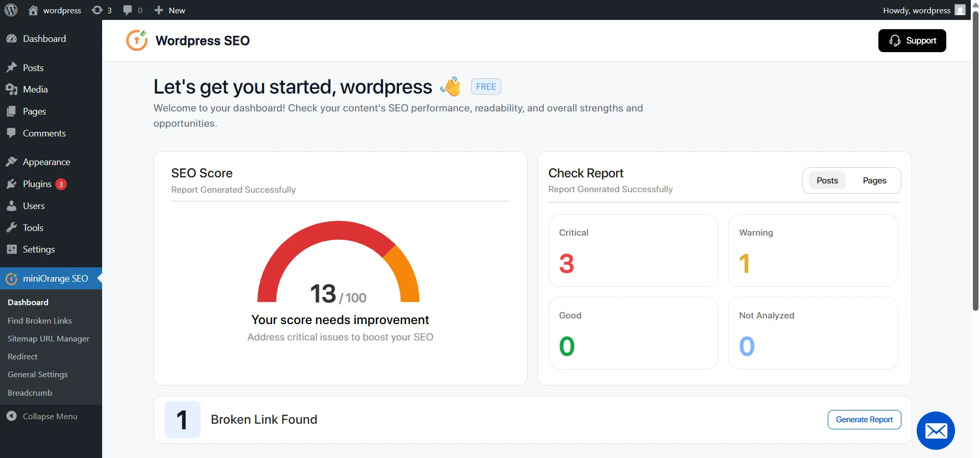This screenshot has height=458, width=980.
Task: Click the Posts pin icon
Action: click(x=11, y=67)
